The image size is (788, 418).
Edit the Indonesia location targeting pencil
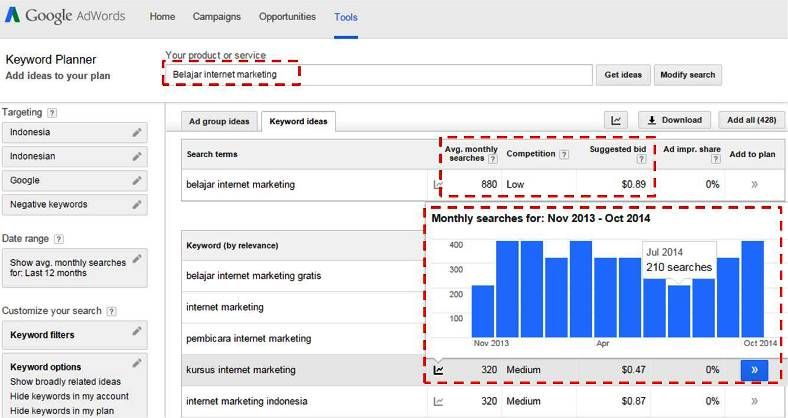point(137,133)
